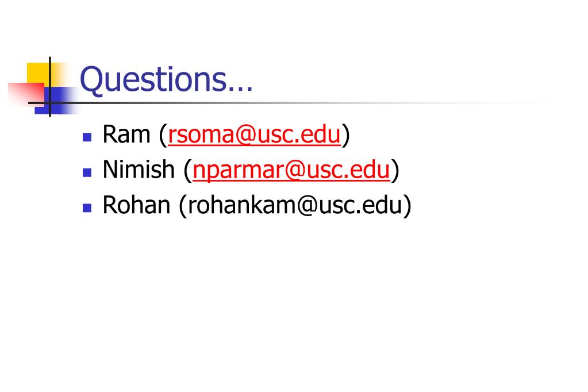Click the closing parenthesis after the rsoma link
Screen dimensions: 588x392
click(x=346, y=134)
